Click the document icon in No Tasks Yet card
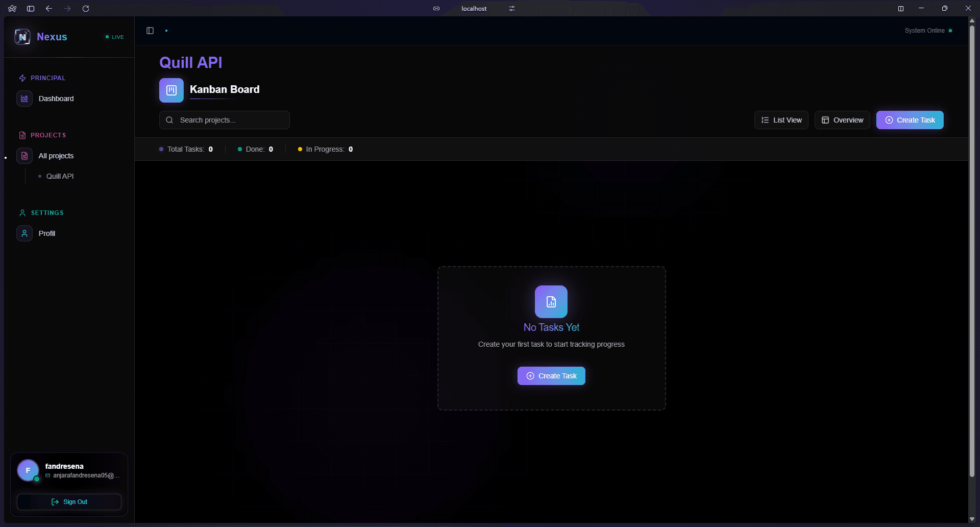This screenshot has width=980, height=527. click(551, 301)
